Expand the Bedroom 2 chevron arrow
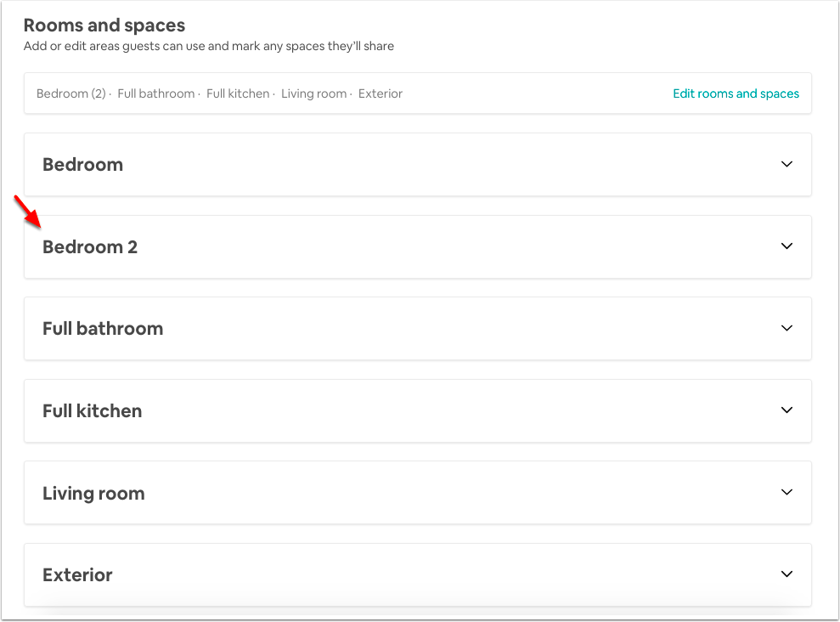840x622 pixels. 786,246
